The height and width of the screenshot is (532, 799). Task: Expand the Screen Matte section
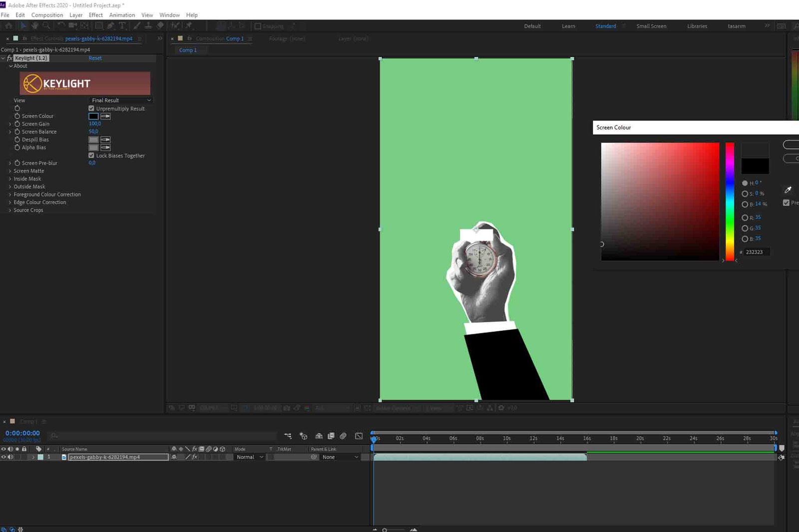point(10,171)
